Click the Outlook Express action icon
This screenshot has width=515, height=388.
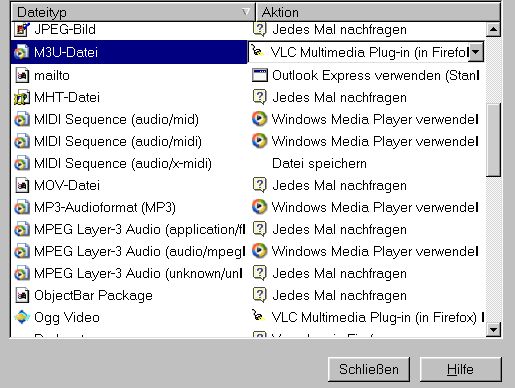tap(260, 75)
